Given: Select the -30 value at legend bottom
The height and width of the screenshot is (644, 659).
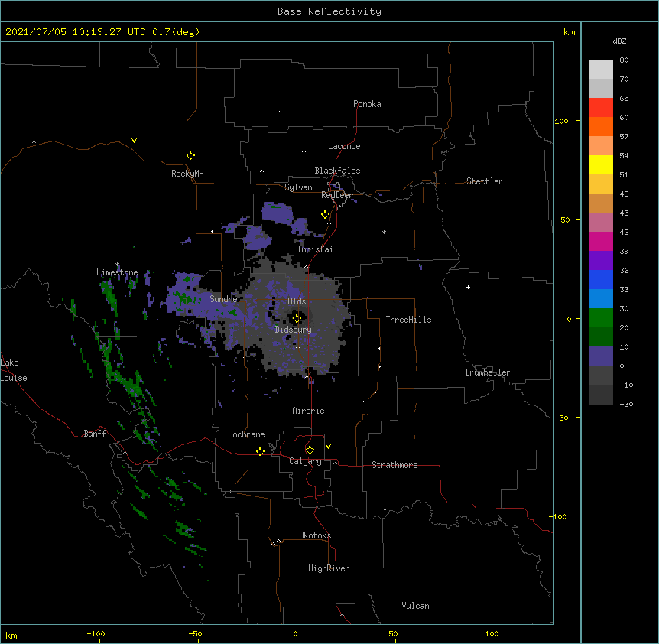Looking at the screenshot, I should coord(626,404).
